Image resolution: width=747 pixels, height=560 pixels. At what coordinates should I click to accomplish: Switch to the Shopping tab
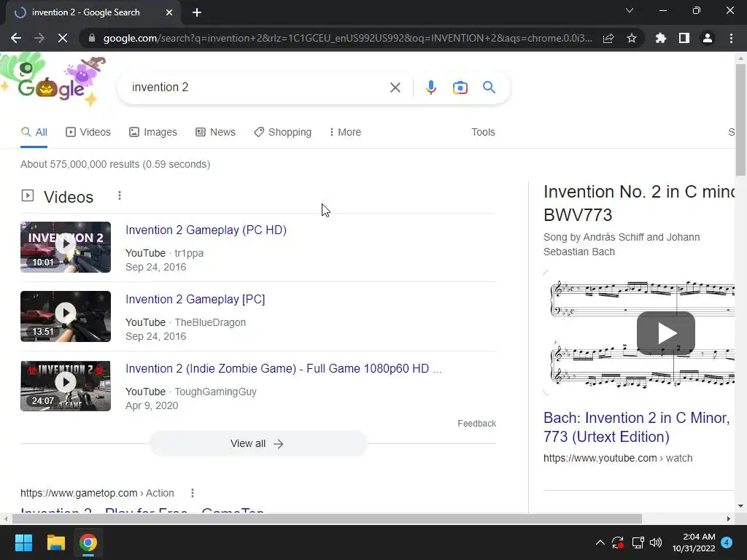(x=282, y=132)
